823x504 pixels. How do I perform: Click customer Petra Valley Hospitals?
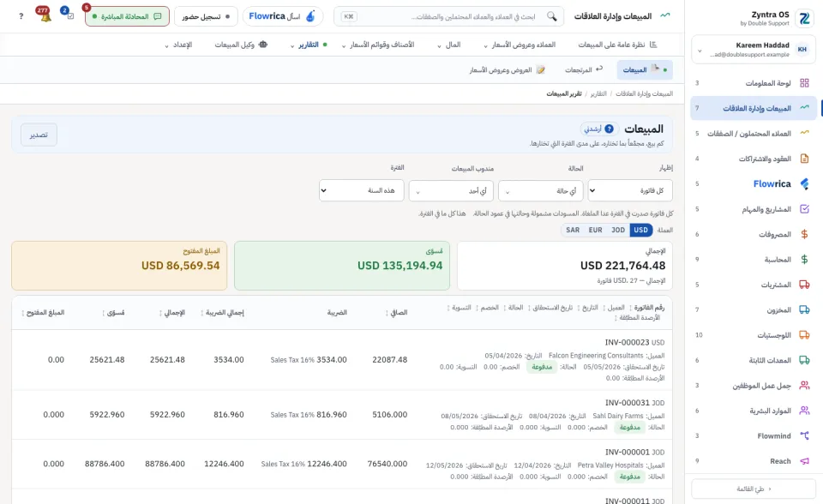click(610, 465)
